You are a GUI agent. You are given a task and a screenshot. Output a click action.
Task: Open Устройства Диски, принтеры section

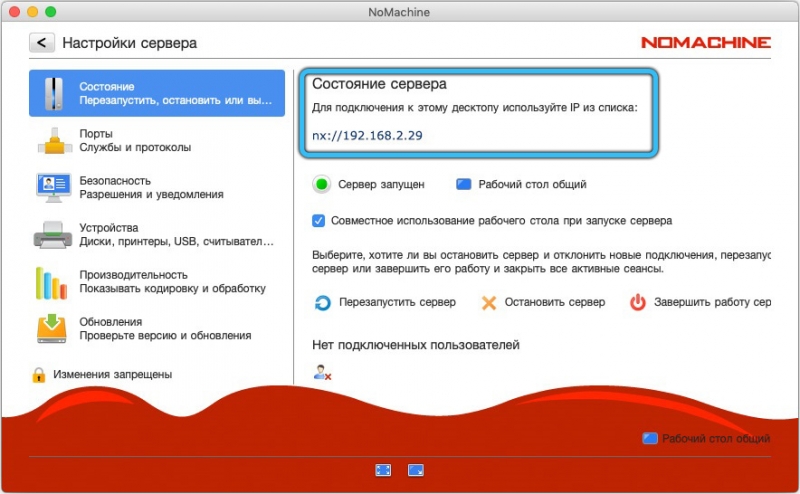[157, 235]
